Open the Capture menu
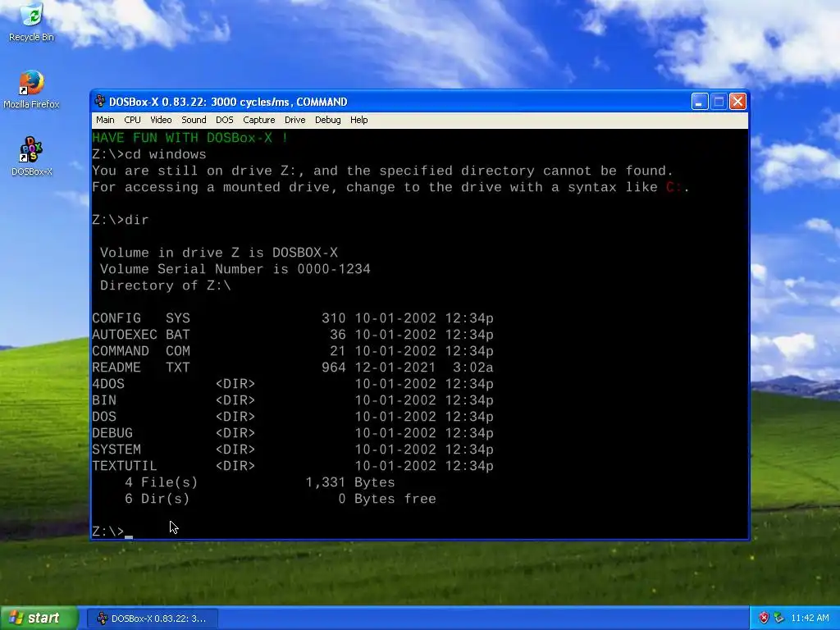The height and width of the screenshot is (630, 840). 258,120
